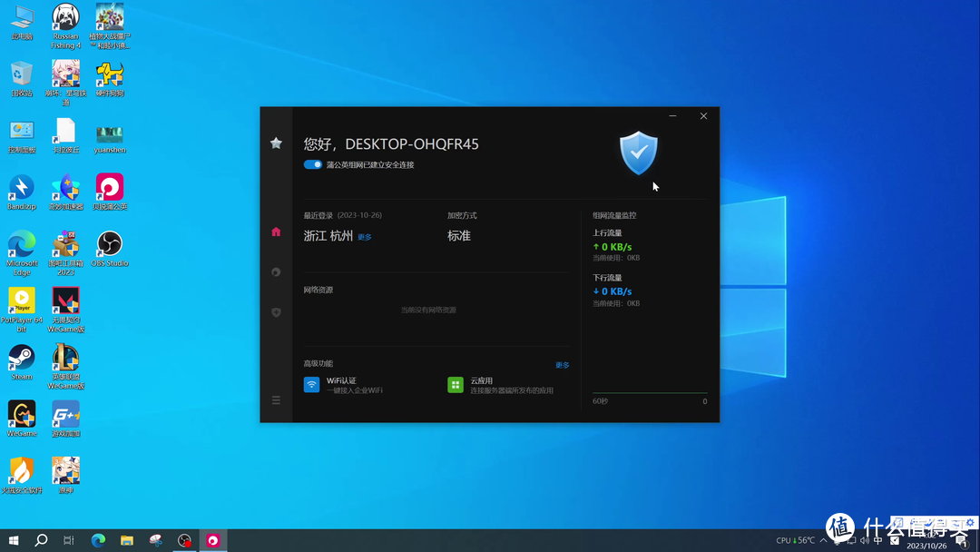980x552 pixels.
Task: Open the green 云应用 icon
Action: tap(456, 385)
